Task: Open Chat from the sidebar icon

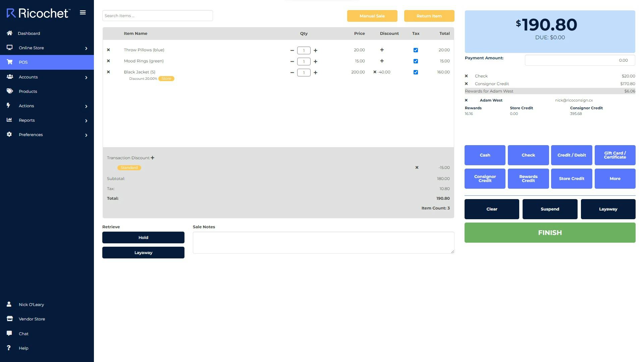Action: (9, 334)
